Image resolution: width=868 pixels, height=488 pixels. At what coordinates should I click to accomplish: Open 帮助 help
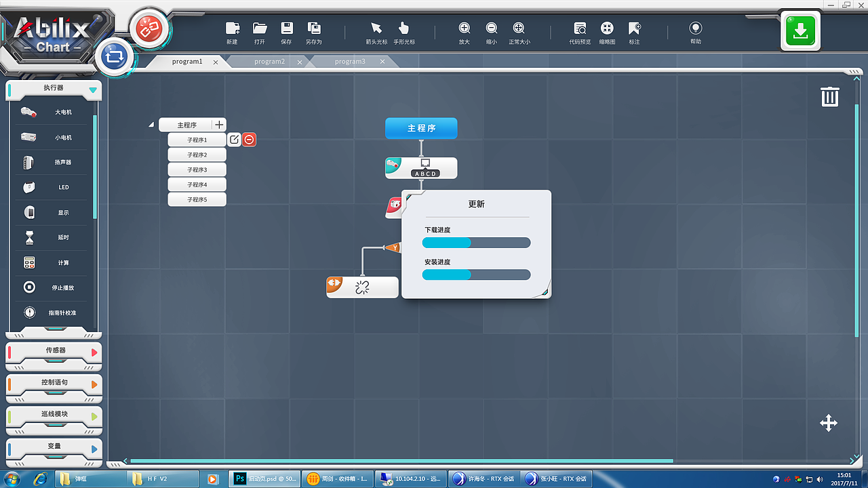[x=695, y=28]
